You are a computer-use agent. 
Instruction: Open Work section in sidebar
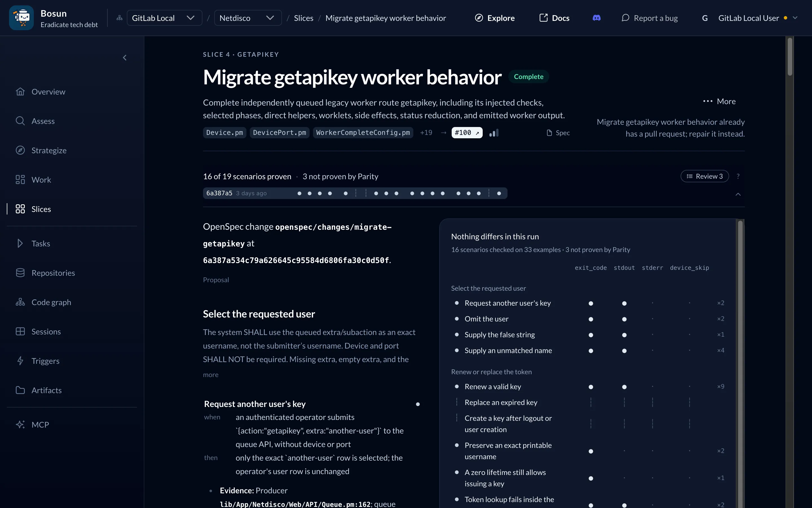(33, 180)
